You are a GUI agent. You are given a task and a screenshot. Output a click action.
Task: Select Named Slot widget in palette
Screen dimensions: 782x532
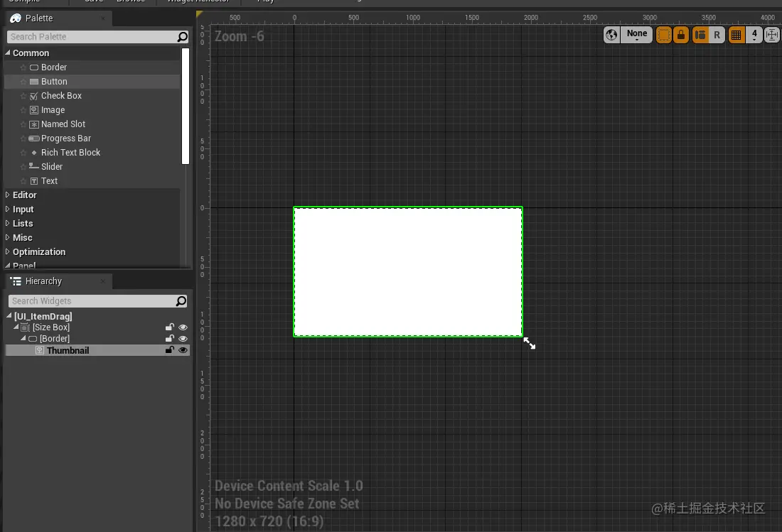click(92, 124)
